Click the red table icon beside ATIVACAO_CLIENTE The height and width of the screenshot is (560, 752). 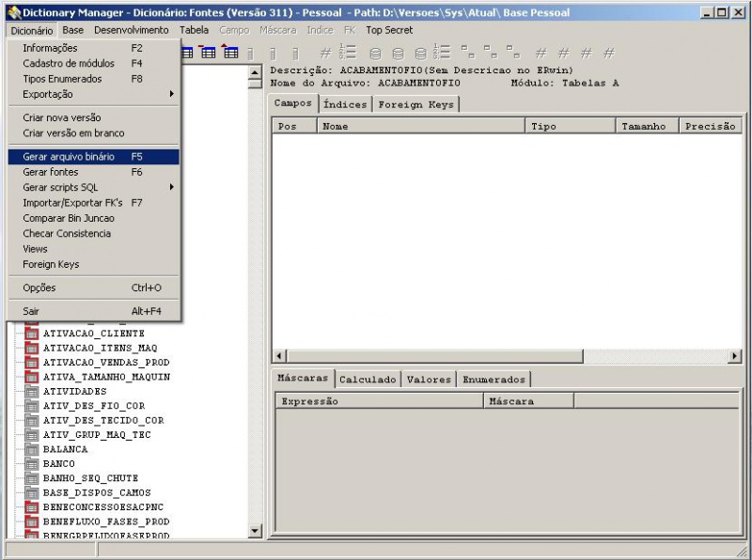[31, 334]
